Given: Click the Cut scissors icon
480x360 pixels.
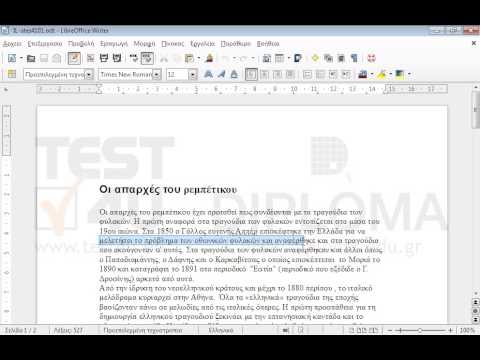Looking at the screenshot, I should click(164, 59).
